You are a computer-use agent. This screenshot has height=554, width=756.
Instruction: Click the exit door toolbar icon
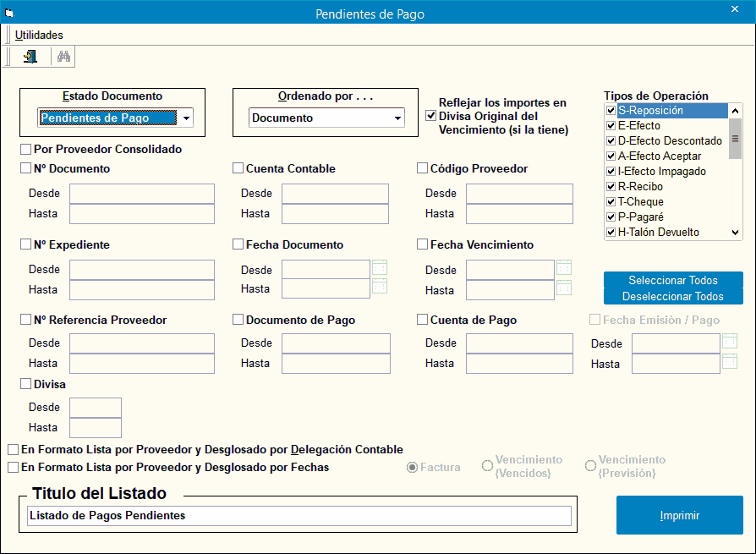pyautogui.click(x=30, y=57)
